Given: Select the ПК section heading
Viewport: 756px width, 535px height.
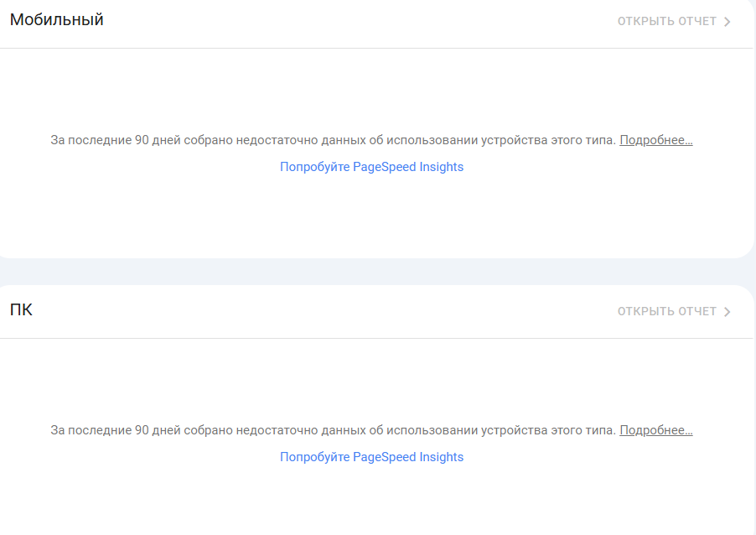Looking at the screenshot, I should tap(21, 309).
